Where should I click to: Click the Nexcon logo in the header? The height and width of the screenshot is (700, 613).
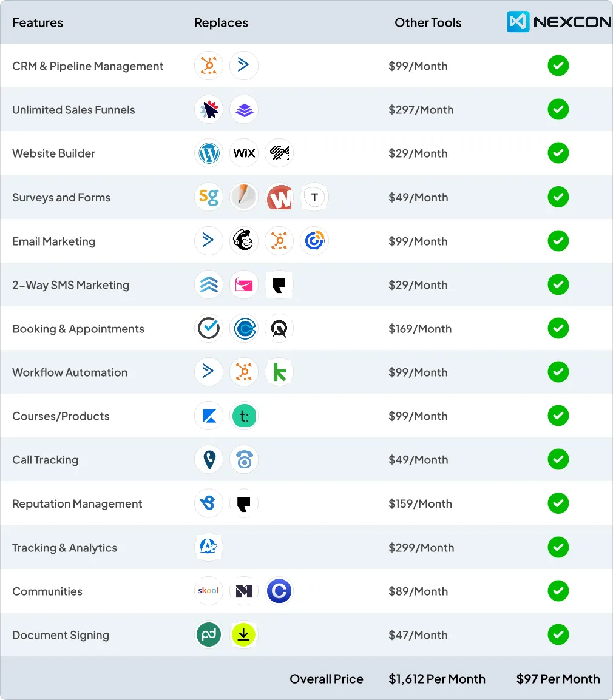point(558,22)
